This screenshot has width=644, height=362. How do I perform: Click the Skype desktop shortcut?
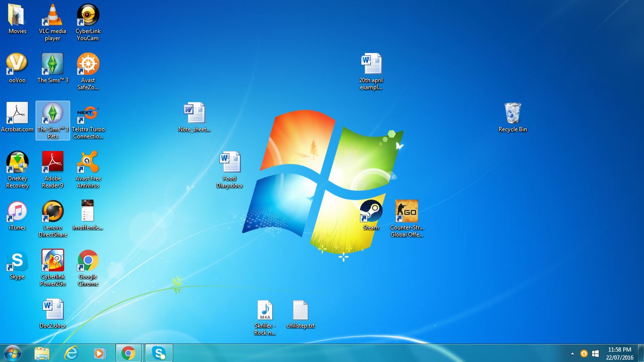point(17,265)
